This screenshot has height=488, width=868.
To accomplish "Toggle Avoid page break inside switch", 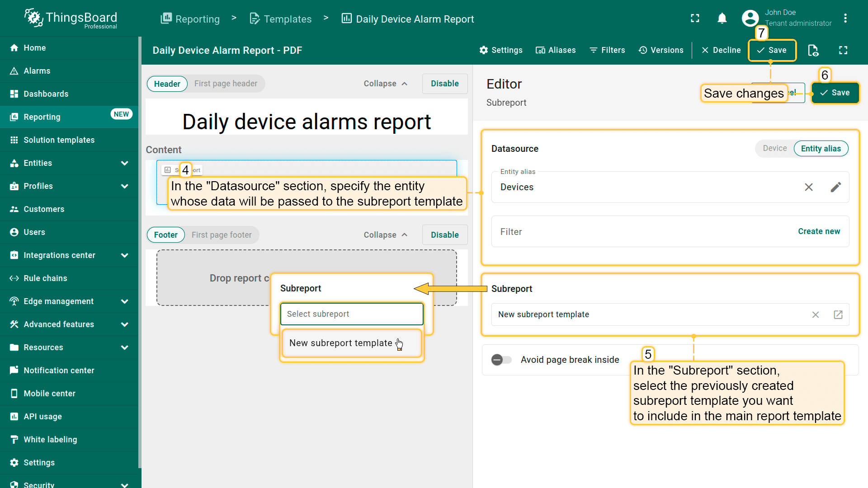I will 501,360.
